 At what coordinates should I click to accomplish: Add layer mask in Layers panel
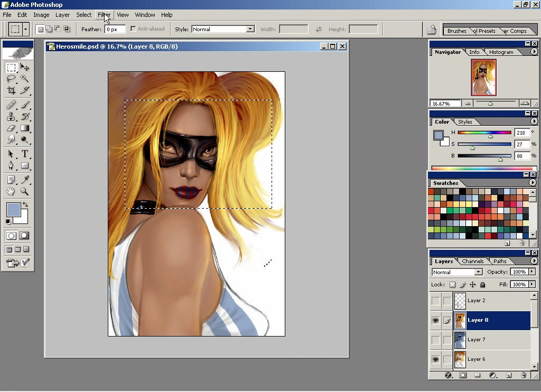click(463, 376)
